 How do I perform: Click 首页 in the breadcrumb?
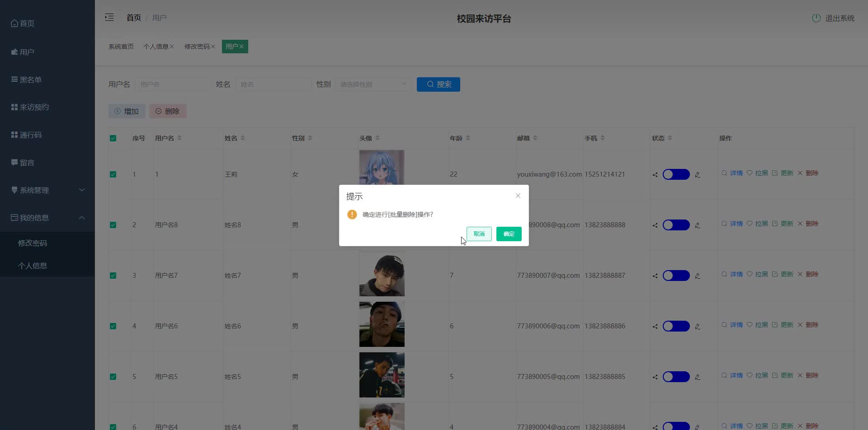(134, 18)
